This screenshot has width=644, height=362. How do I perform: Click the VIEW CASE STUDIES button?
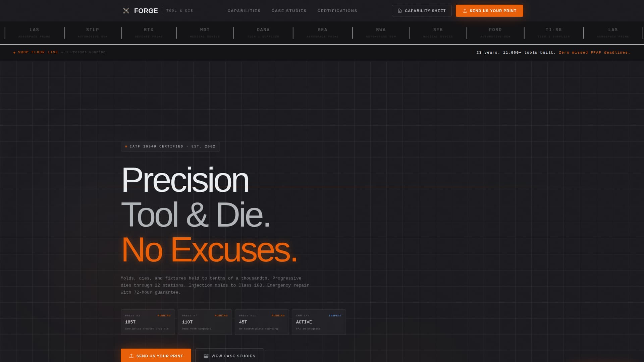tap(229, 356)
